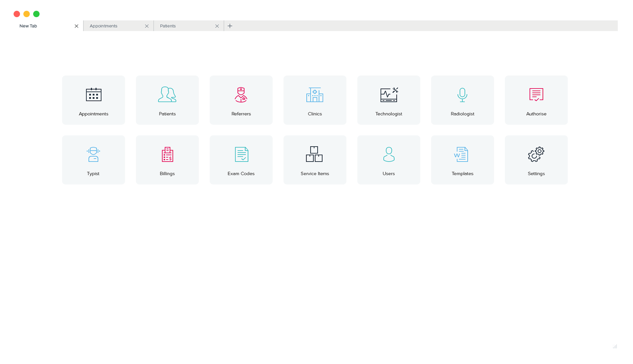Viewport: 633px width, 364px height.
Task: Close the Appointments tab
Action: (147, 26)
